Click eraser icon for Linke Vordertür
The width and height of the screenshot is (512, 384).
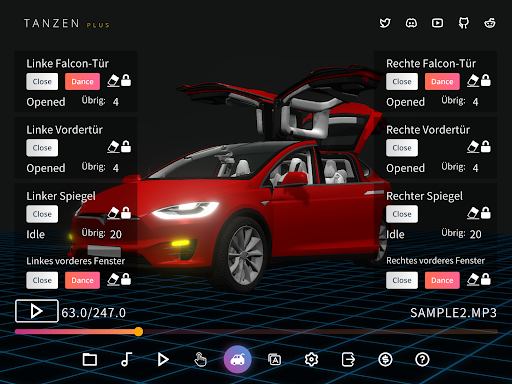[113, 147]
